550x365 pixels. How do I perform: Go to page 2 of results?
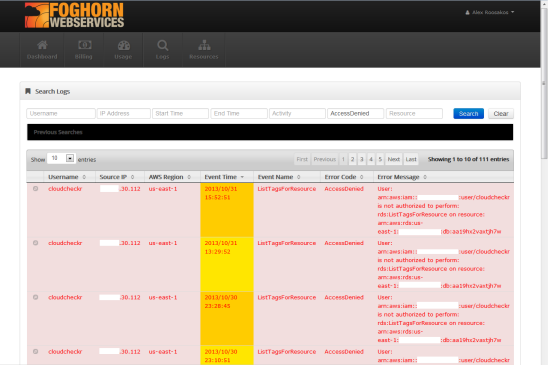pyautogui.click(x=353, y=159)
